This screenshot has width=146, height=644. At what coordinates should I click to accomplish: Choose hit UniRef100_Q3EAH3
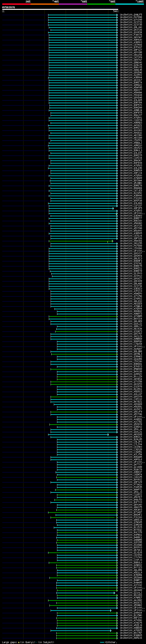[131, 216]
